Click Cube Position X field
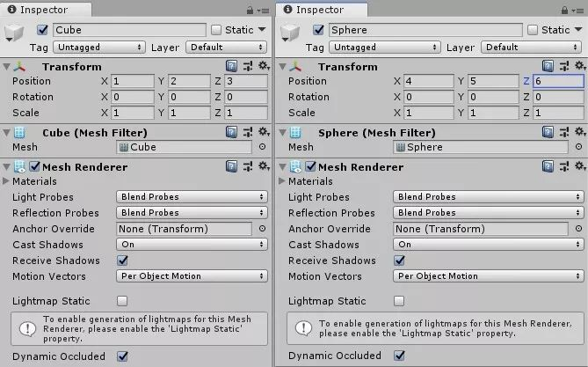Image resolution: width=588 pixels, height=367 pixels. [133, 81]
